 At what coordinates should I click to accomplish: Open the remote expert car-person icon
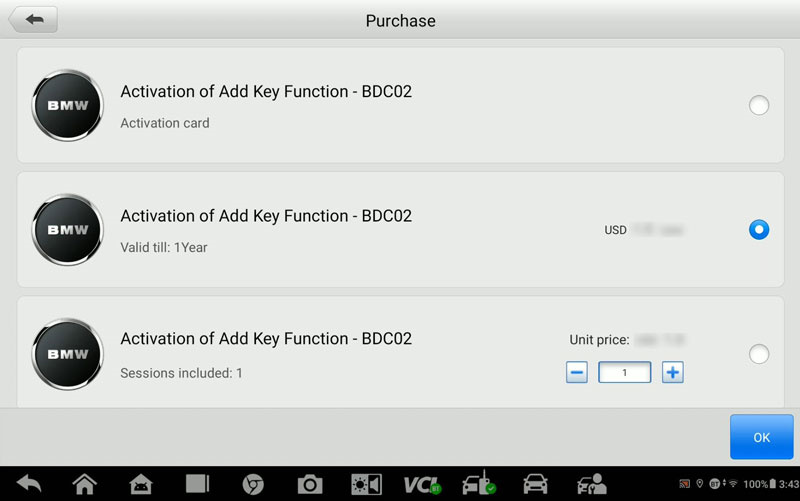(x=592, y=484)
